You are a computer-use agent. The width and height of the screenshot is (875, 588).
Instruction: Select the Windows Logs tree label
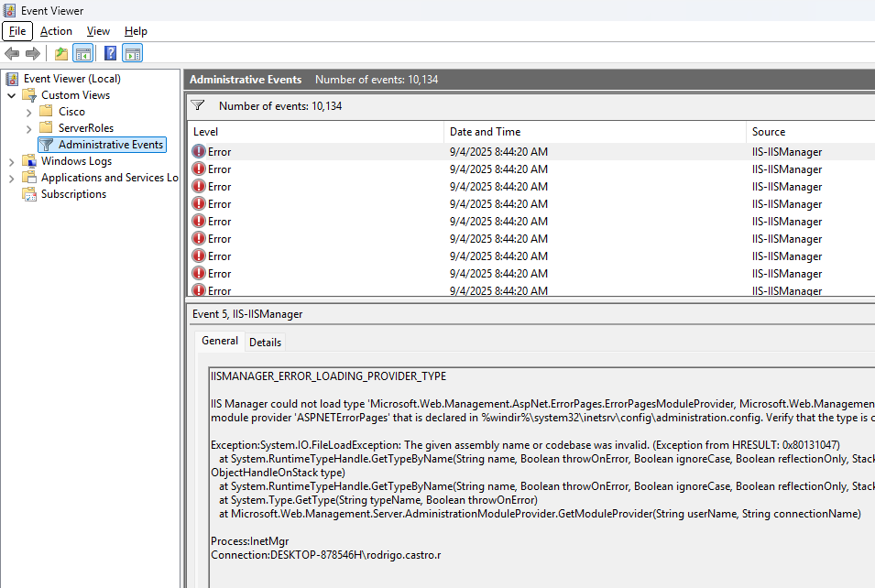coord(76,160)
